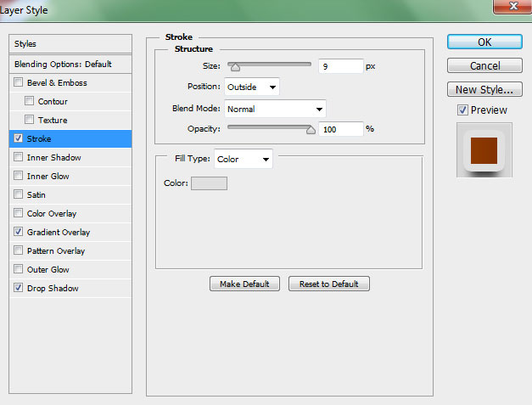Tick the Texture checkbox

tap(29, 120)
